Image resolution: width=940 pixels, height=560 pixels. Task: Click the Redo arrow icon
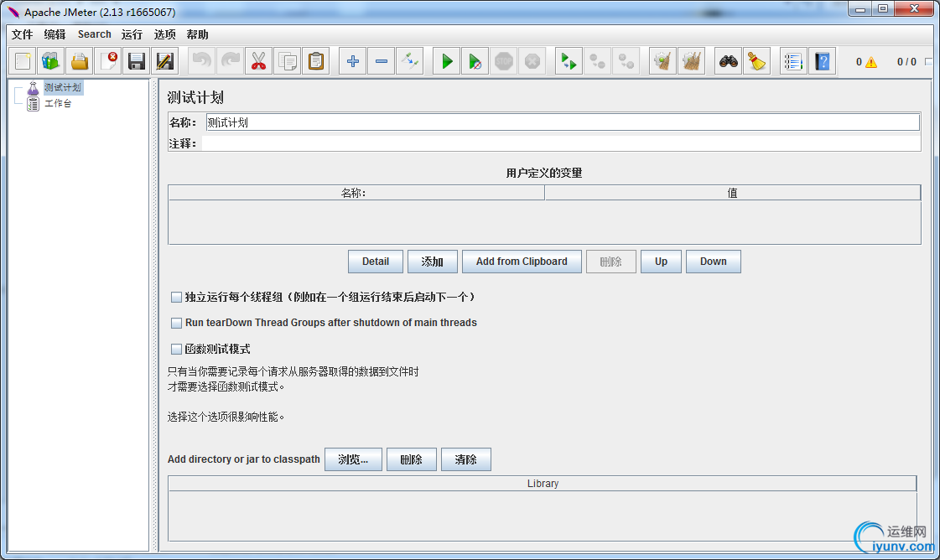tap(231, 61)
